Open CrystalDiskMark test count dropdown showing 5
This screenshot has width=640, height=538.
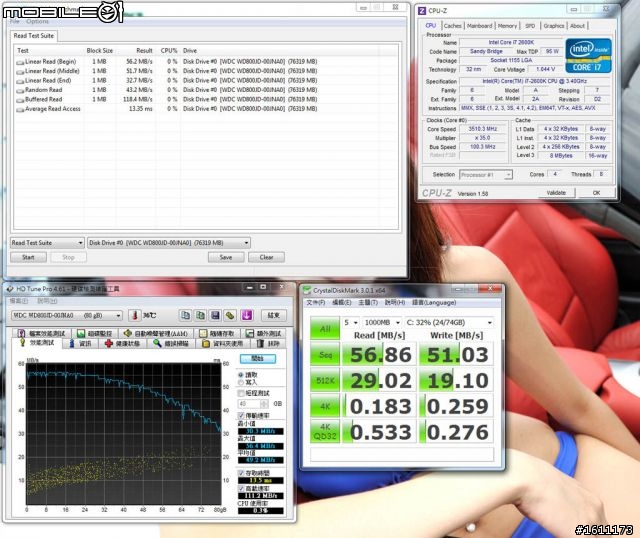[x=351, y=322]
